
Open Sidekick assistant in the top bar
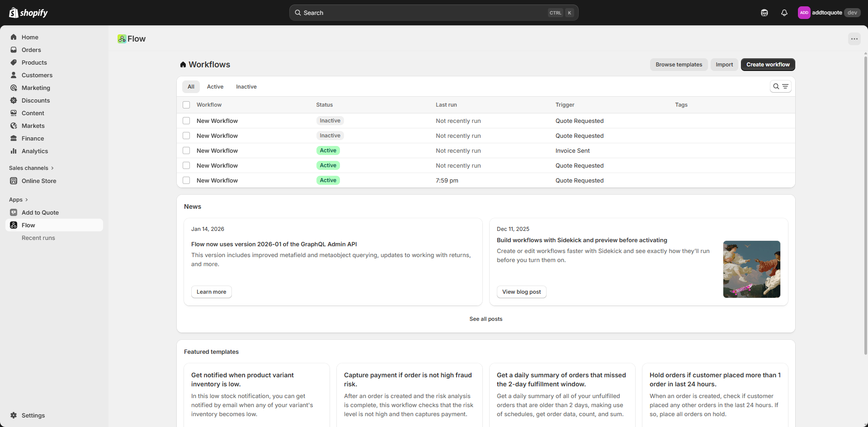(764, 13)
